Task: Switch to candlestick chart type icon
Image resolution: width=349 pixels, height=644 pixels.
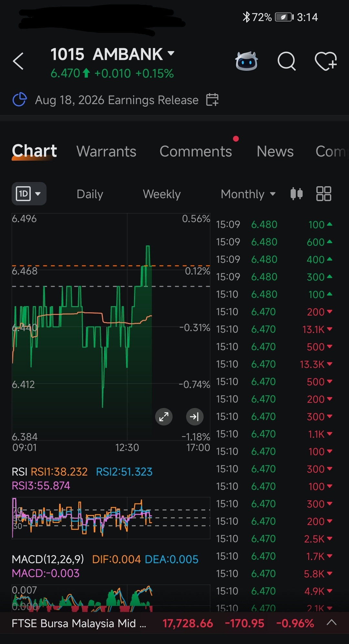Action: [296, 194]
